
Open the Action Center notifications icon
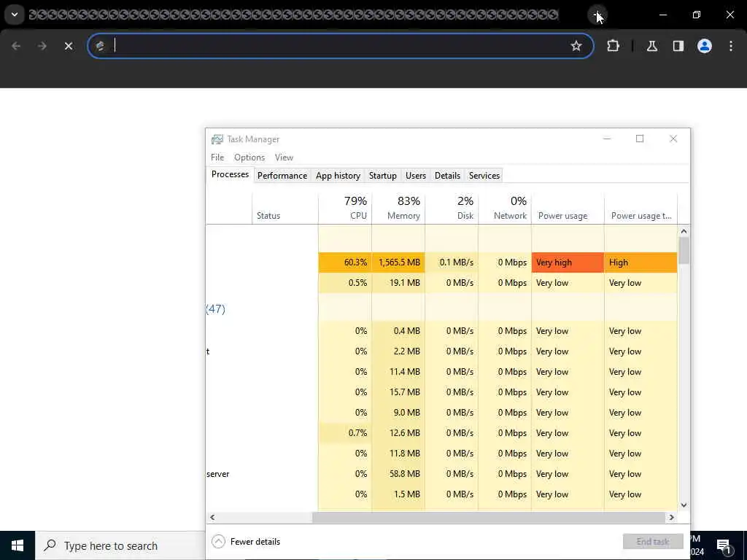point(724,546)
